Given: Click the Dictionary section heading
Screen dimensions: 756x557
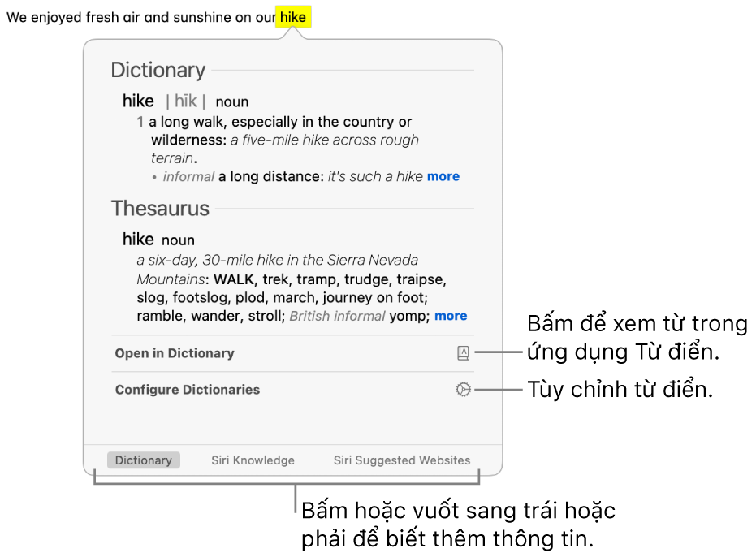Looking at the screenshot, I should [158, 70].
